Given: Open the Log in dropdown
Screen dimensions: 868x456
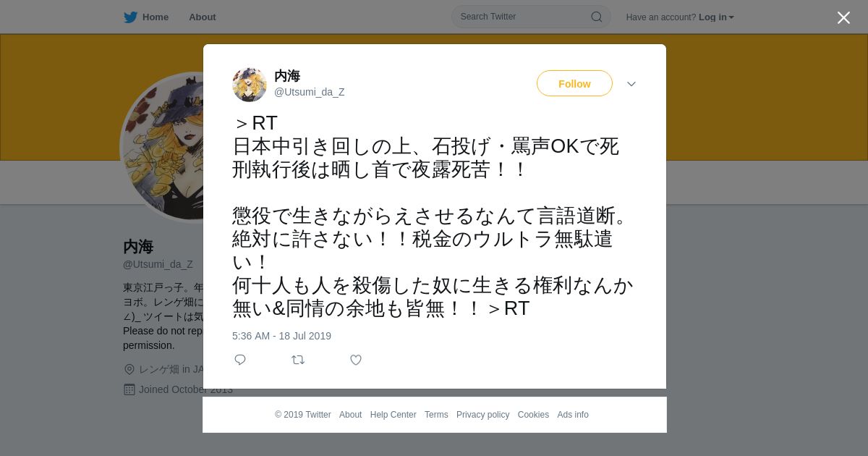Looking at the screenshot, I should coord(716,17).
